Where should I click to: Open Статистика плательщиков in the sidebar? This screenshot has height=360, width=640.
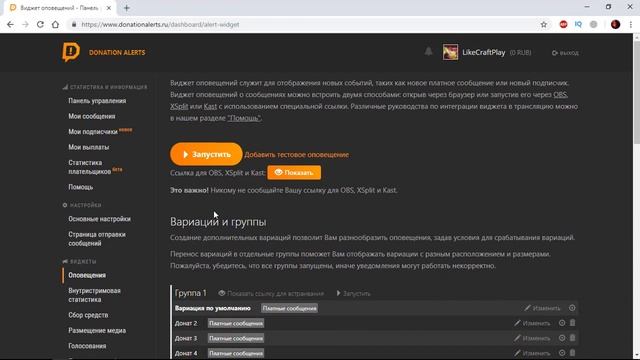(x=90, y=167)
